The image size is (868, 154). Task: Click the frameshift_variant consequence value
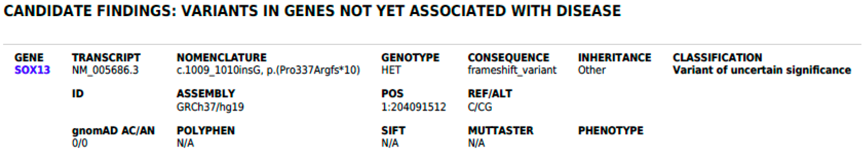pyautogui.click(x=512, y=70)
